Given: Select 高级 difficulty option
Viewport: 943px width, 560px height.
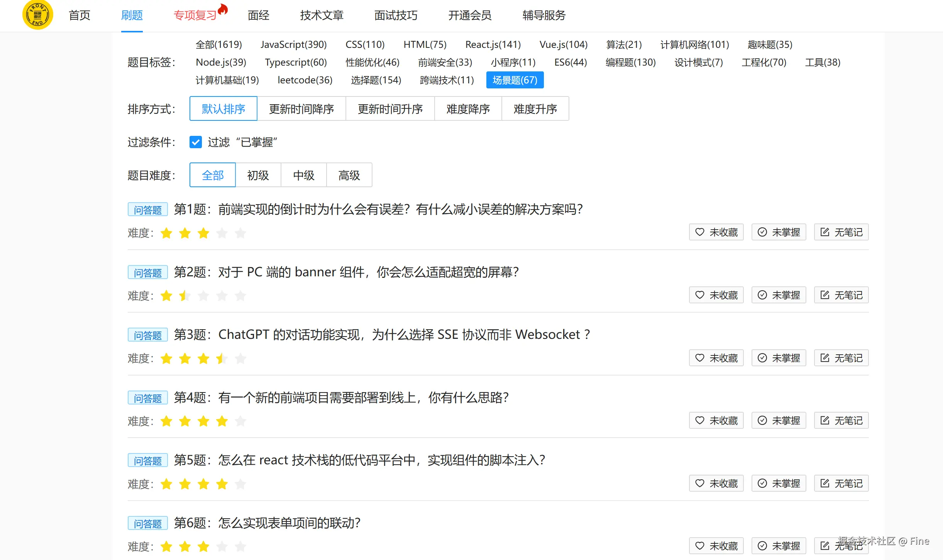Looking at the screenshot, I should click(349, 175).
